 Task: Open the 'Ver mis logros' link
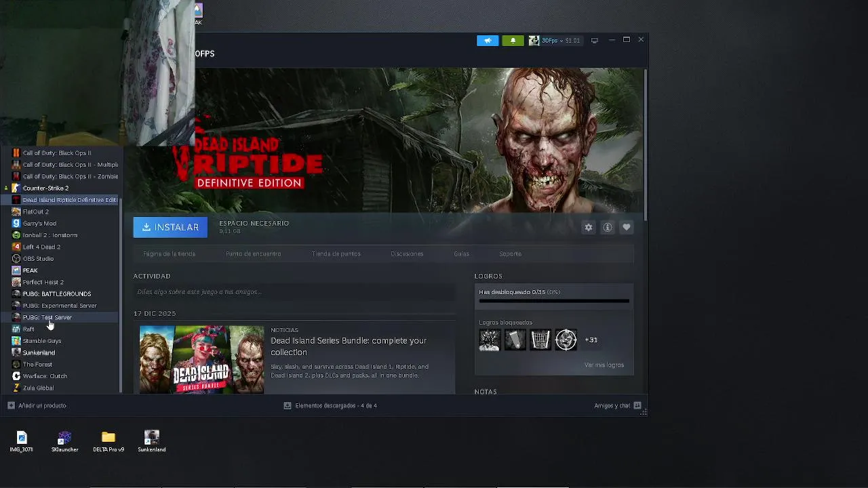(604, 365)
